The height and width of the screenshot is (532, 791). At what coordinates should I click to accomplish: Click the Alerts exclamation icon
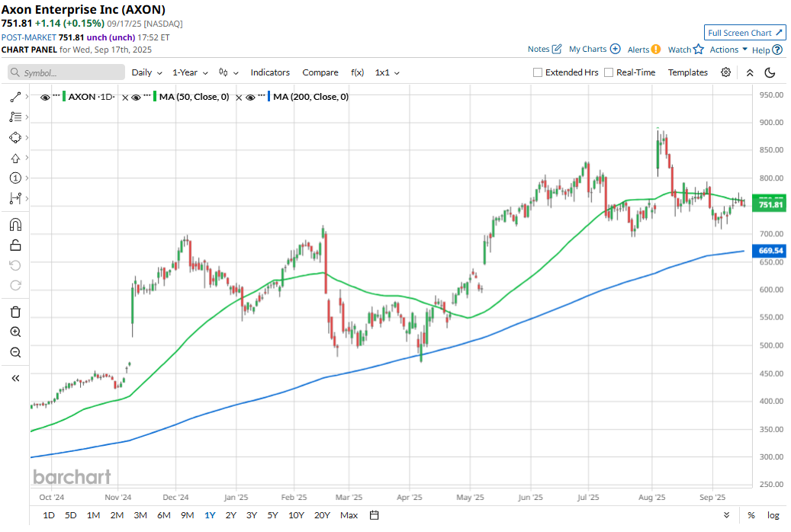pyautogui.click(x=655, y=50)
